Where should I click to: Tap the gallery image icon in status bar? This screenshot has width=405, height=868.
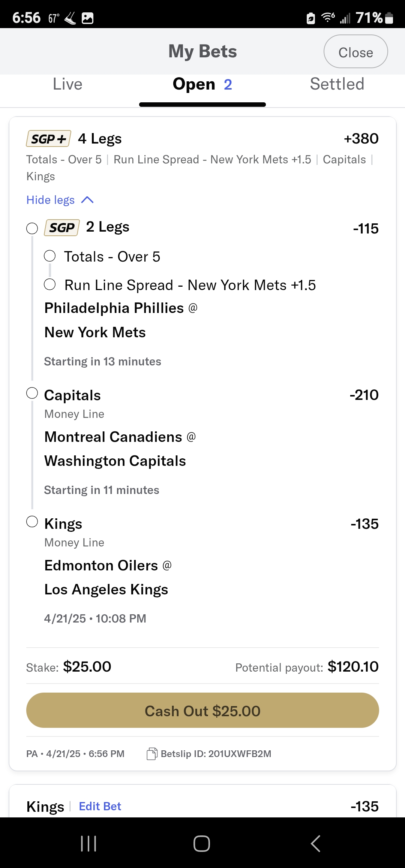(x=87, y=18)
